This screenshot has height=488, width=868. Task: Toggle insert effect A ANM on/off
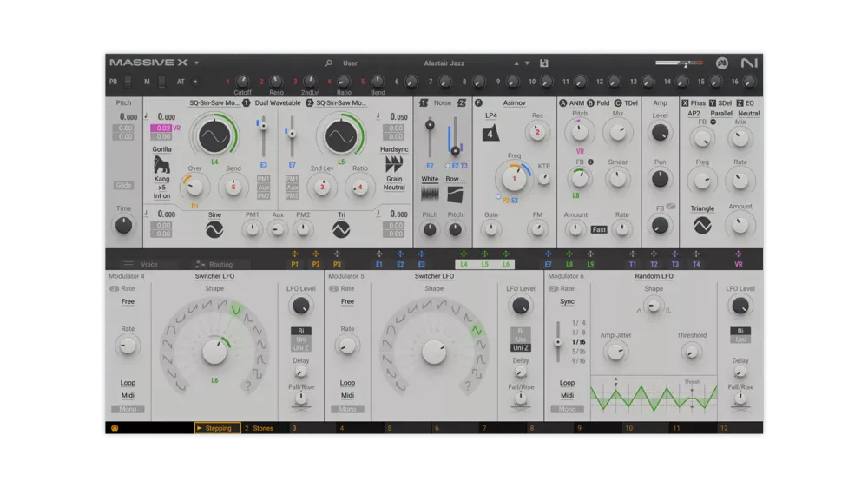pos(563,103)
